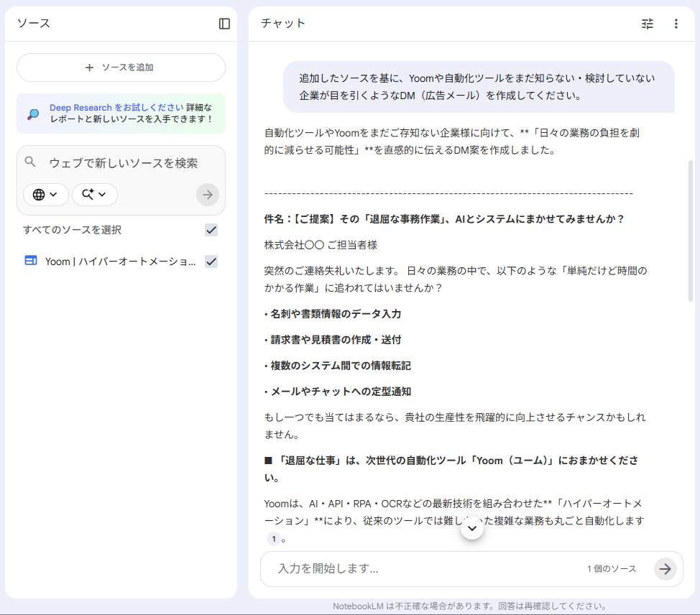Submit web source search with arrow button
The height and width of the screenshot is (615, 700).
[208, 195]
